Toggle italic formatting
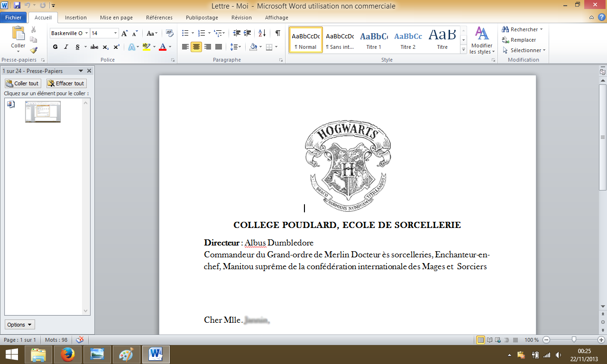The width and height of the screenshot is (607, 364). click(66, 47)
